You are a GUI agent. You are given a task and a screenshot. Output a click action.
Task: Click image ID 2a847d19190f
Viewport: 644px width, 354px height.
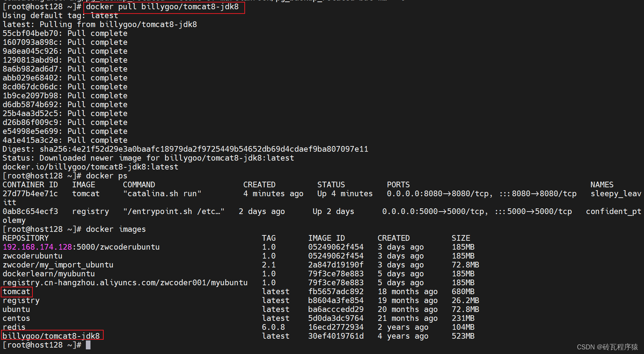coord(336,265)
